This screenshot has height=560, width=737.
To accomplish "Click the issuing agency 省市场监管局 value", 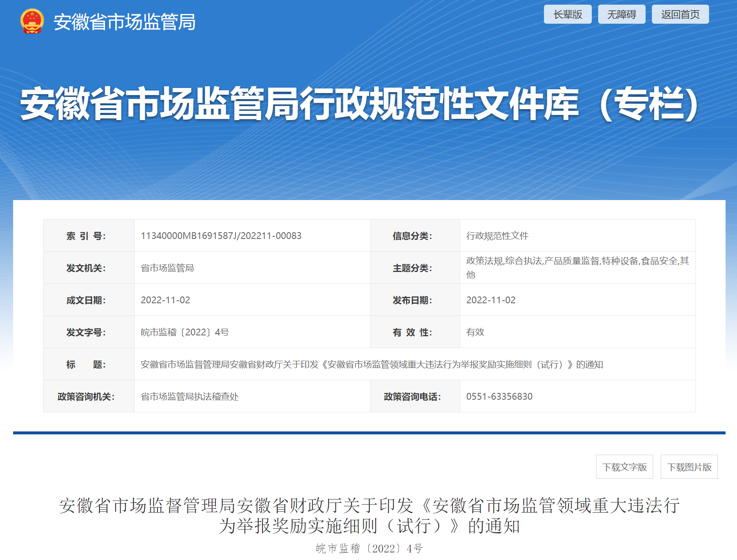I will pos(167,268).
